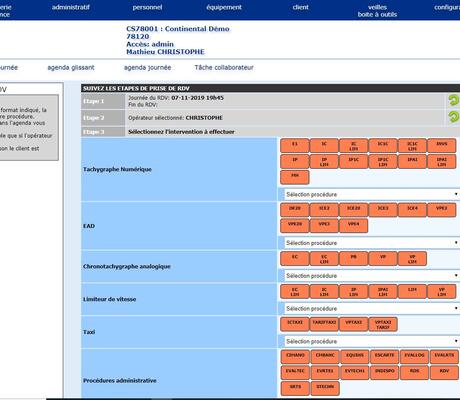Viewport: 460px width, 400px height.
Task: Select EC LIM under Limiteur de vitesse
Action: tap(295, 291)
